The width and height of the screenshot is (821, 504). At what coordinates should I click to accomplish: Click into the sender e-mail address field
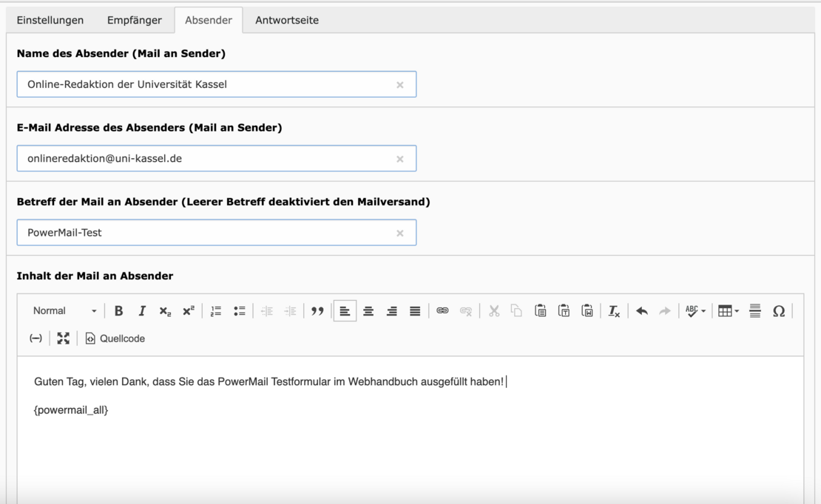[x=207, y=158]
